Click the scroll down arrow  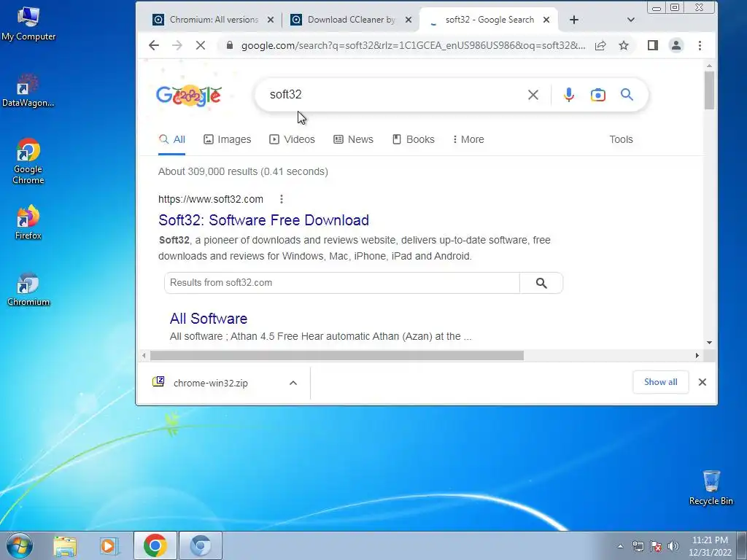[709, 343]
